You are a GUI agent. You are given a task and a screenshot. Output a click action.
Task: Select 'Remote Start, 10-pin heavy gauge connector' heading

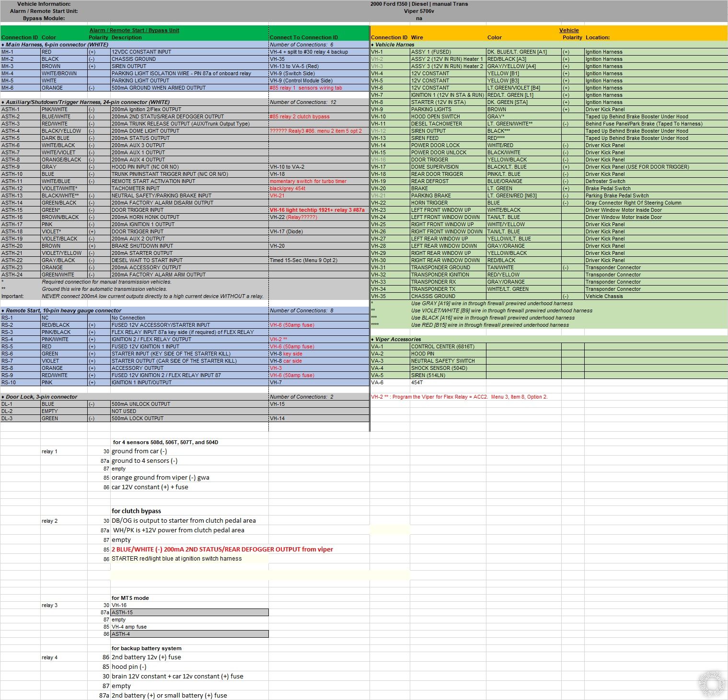coord(61,310)
